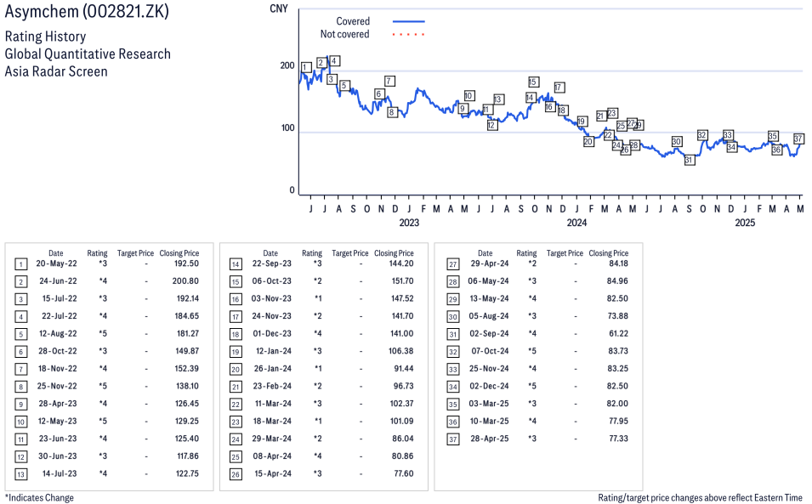Select chart marker 4 near the 200 line
Image resolution: width=812 pixels, height=504 pixels.
[x=334, y=61]
